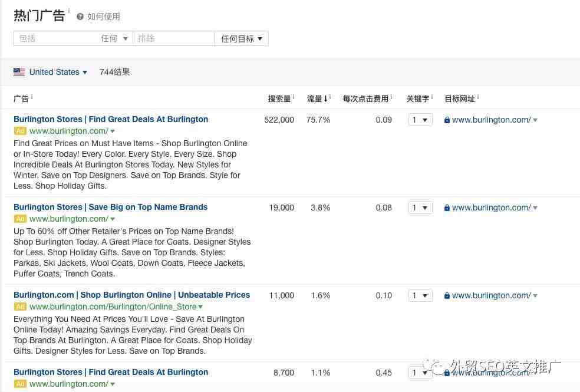Open ad URL www.burlington.com/ in 522,000 row
The width and height of the screenshot is (580, 392).
[69, 131]
